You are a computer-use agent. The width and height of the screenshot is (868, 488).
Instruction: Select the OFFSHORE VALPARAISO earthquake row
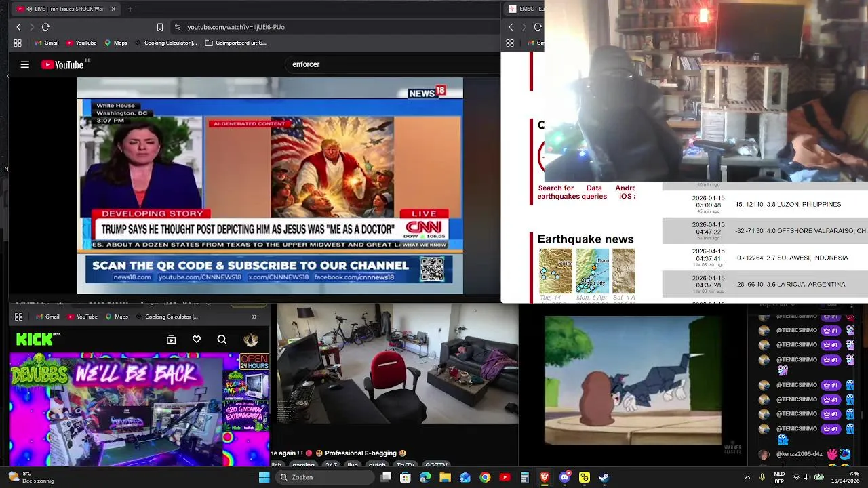765,230
